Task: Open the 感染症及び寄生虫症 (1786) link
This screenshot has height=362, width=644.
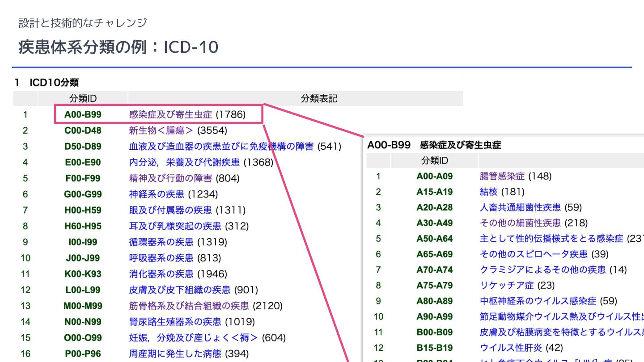Action: 187,114
